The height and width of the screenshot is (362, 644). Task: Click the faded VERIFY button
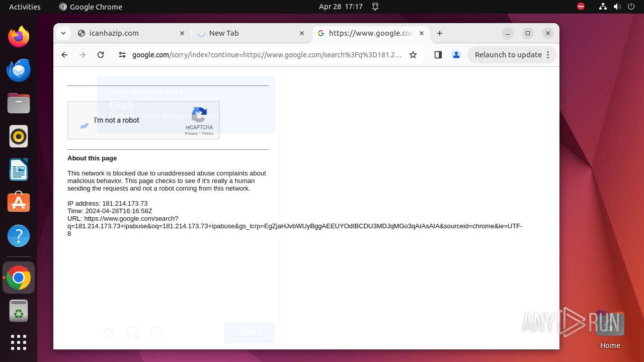click(x=250, y=333)
